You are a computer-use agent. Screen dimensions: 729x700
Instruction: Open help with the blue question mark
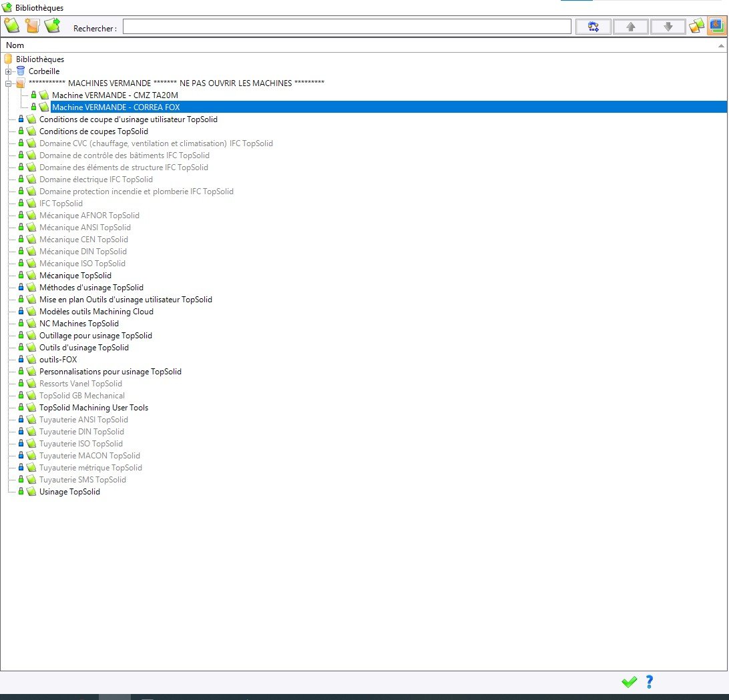(x=650, y=682)
